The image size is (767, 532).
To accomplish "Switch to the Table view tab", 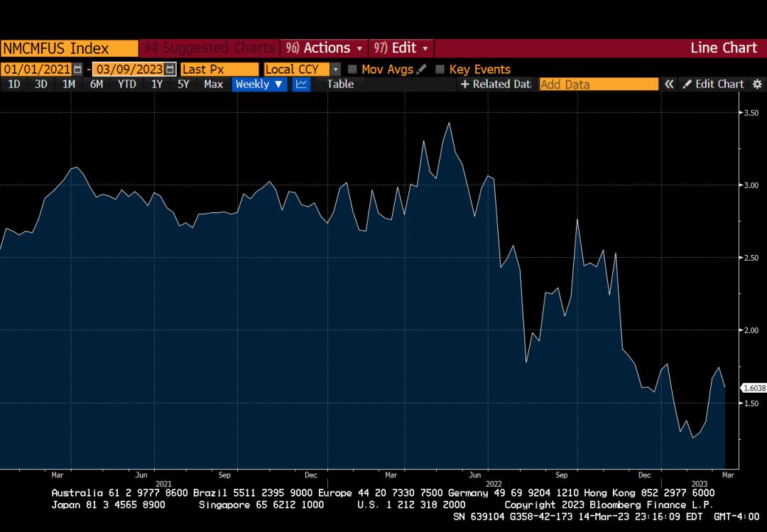I will pyautogui.click(x=340, y=84).
